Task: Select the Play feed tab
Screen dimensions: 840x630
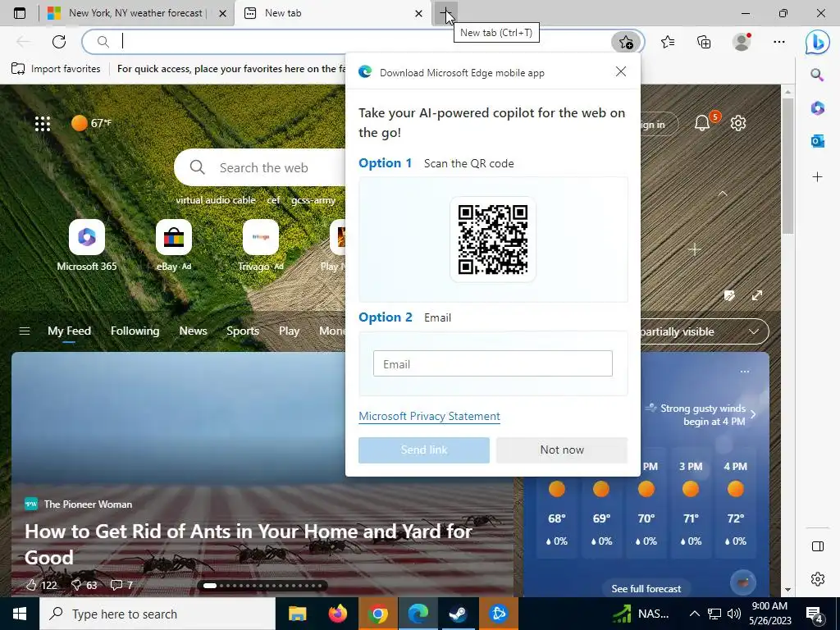Action: click(289, 331)
